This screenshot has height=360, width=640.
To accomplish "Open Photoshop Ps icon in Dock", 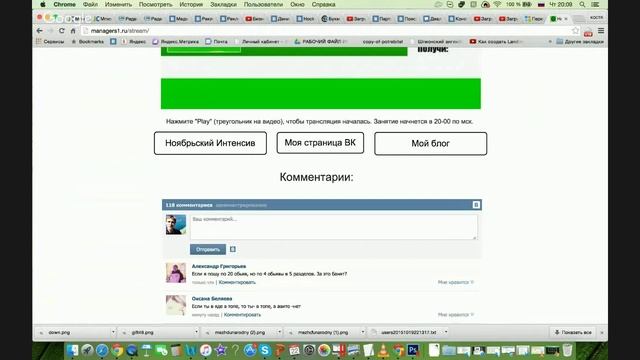I will coord(413,350).
